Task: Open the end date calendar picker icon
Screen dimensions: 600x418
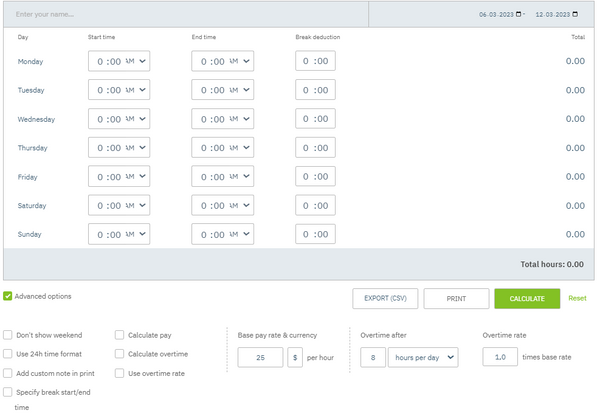Action: pos(577,15)
